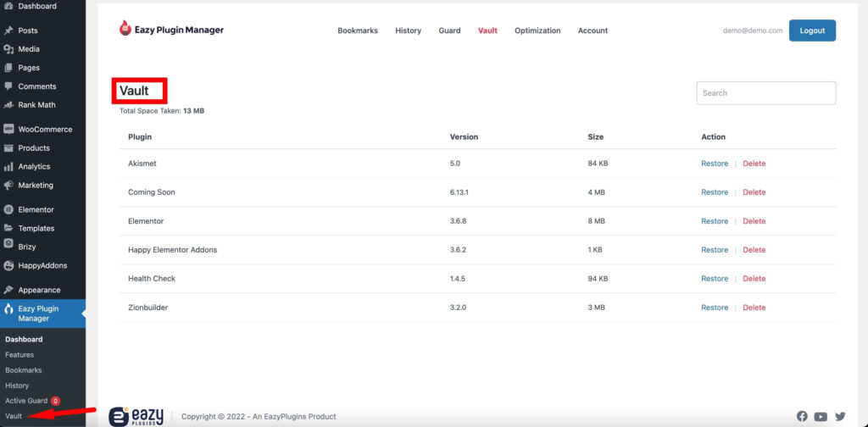Click the Eazy Plugin Manager flame icon in sidebar

[8, 309]
